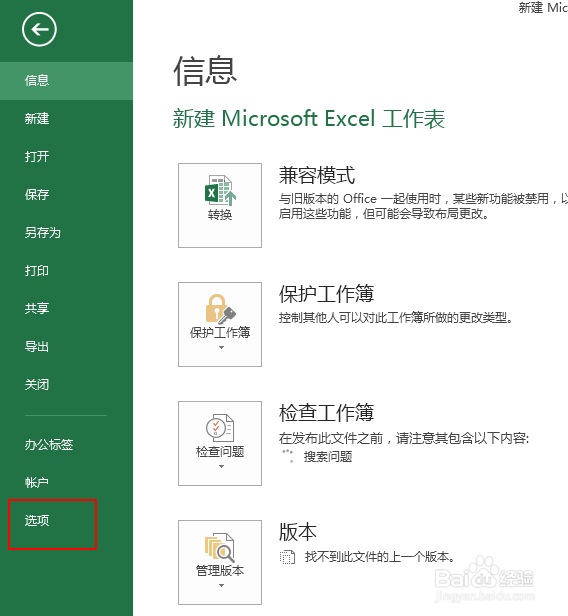Click the 搜索问题 status text
The width and height of the screenshot is (568, 616).
pyautogui.click(x=328, y=457)
